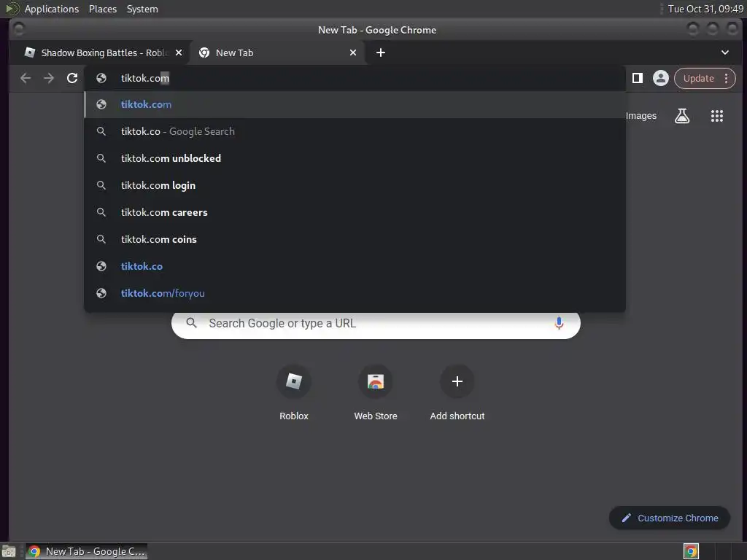Expand the tab search chevron
This screenshot has height=560, width=747.
click(x=724, y=52)
